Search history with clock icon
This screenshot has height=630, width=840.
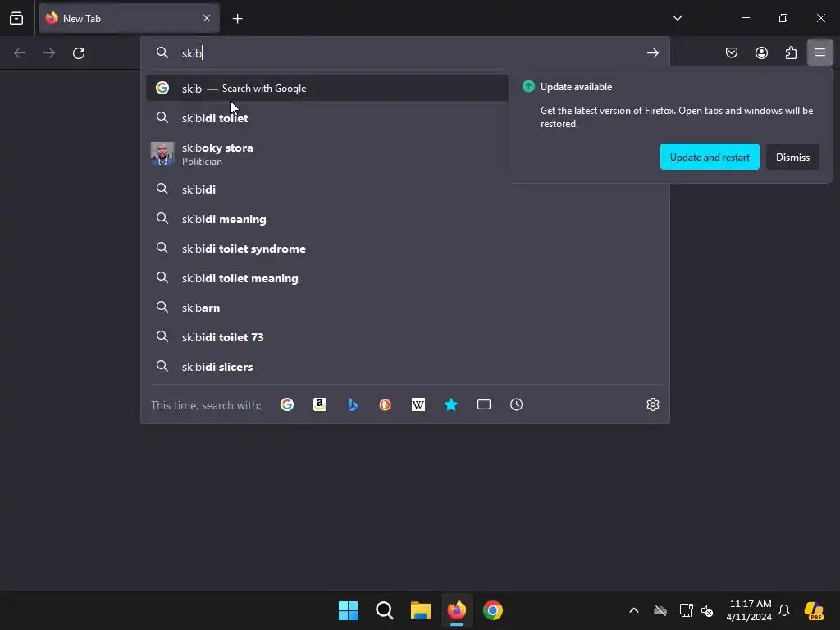(517, 404)
